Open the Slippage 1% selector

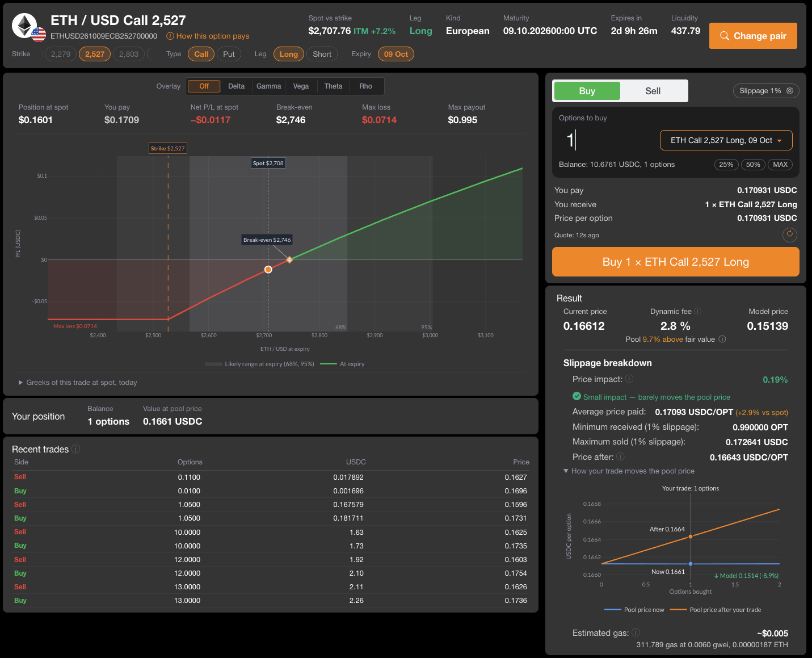tap(766, 91)
